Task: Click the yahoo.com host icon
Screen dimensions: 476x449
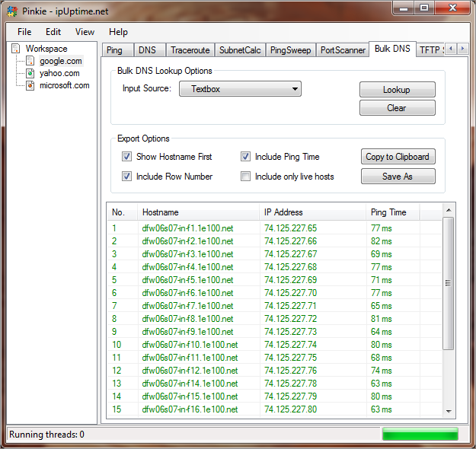Action: 30,73
